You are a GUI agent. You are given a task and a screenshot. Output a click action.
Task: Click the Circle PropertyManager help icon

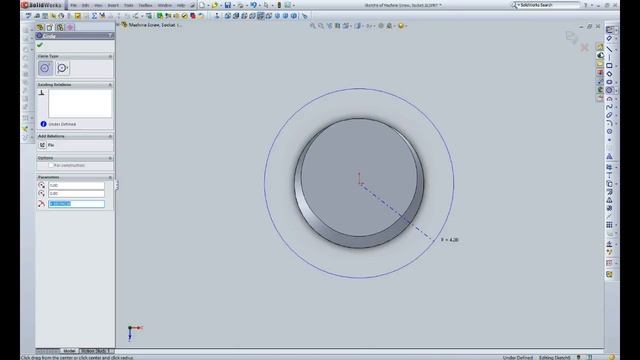click(110, 36)
